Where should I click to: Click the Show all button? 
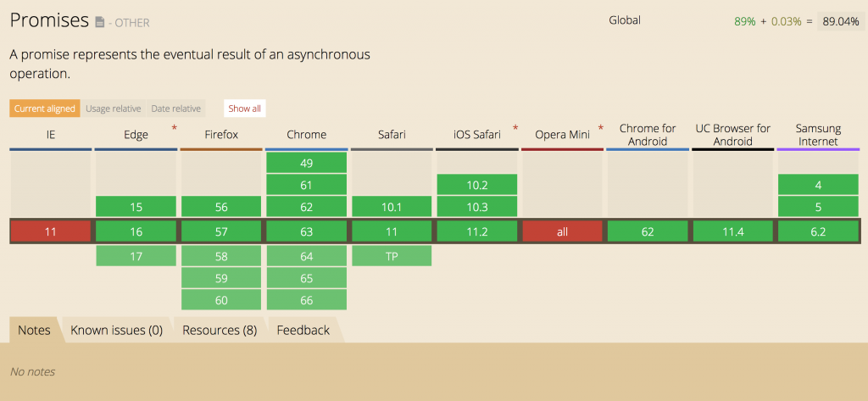click(x=245, y=109)
